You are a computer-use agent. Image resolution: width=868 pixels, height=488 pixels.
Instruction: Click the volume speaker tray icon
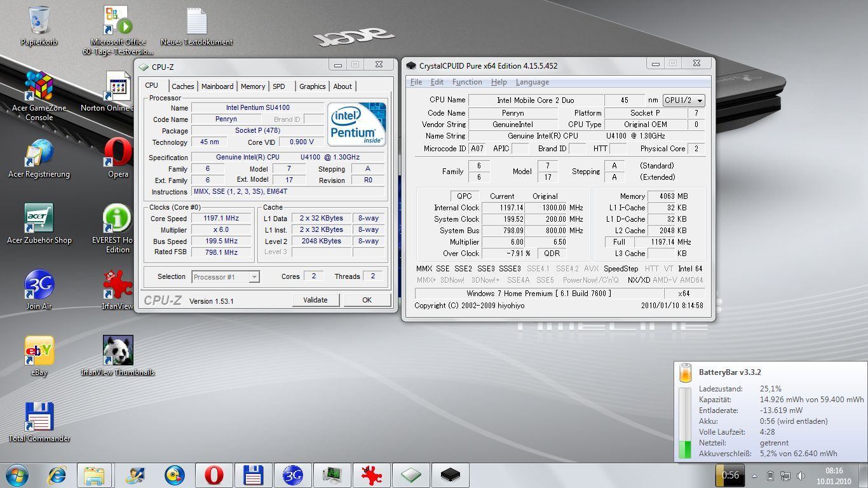[x=801, y=475]
